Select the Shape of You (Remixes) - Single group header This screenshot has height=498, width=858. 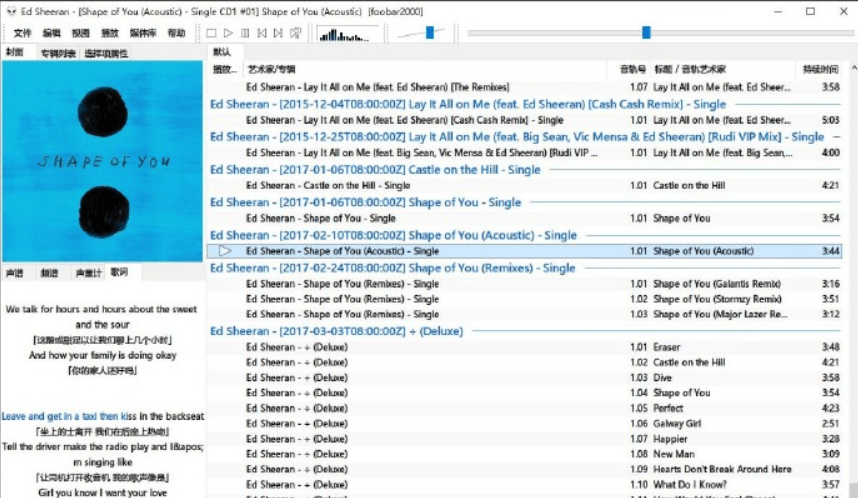pyautogui.click(x=525, y=268)
